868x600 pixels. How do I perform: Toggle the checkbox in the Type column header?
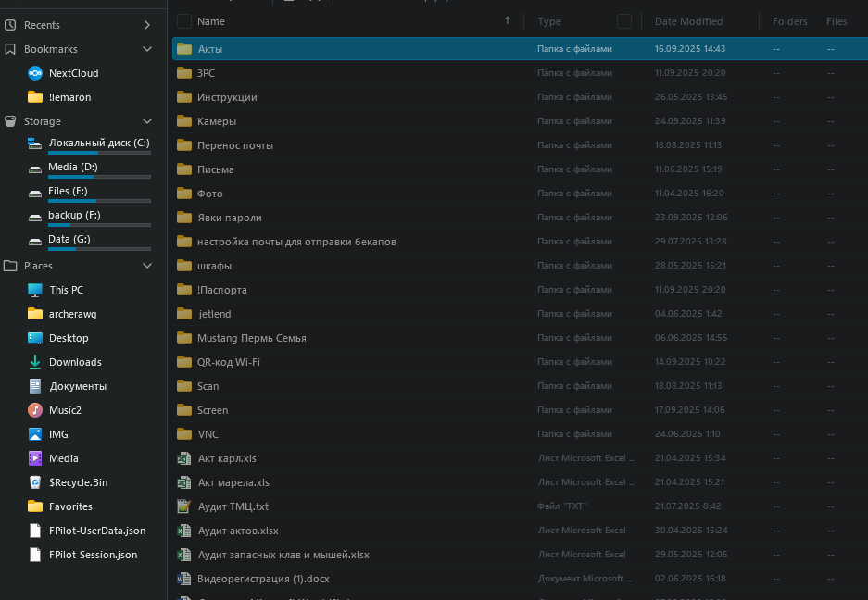click(624, 21)
